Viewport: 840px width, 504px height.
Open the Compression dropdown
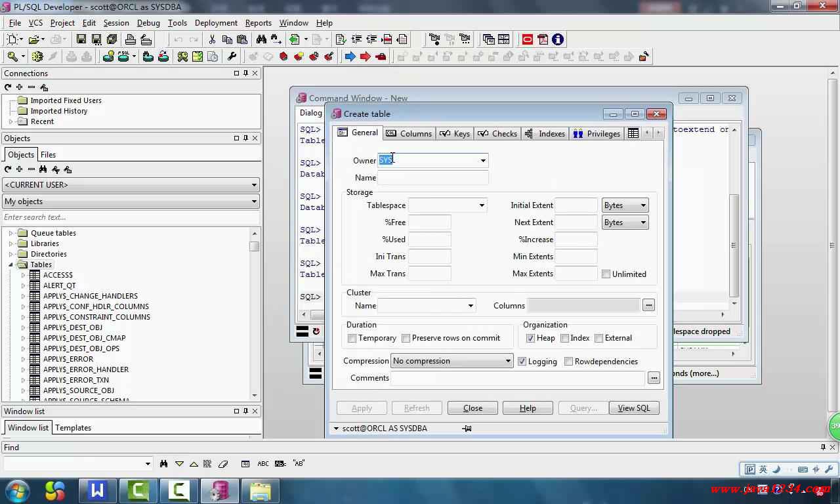click(508, 361)
